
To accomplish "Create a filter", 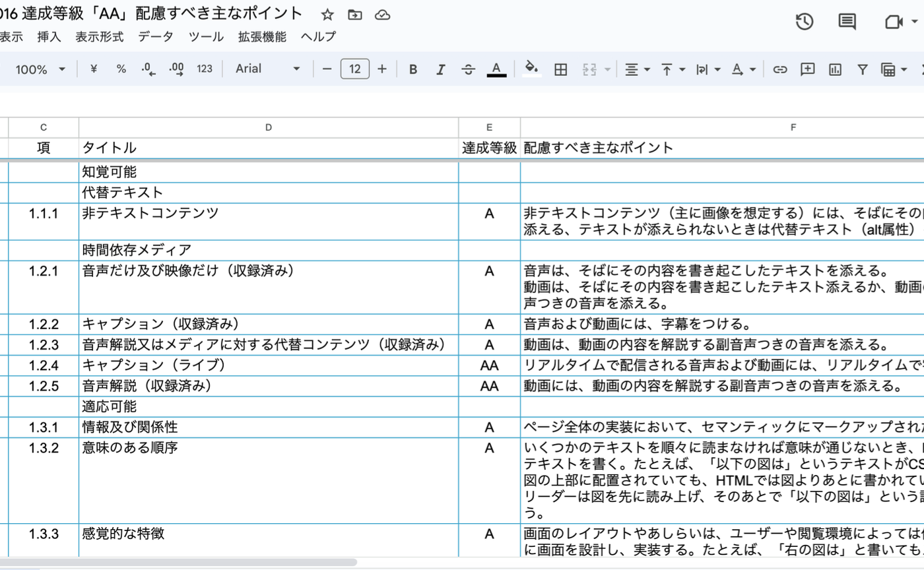I will coord(861,69).
